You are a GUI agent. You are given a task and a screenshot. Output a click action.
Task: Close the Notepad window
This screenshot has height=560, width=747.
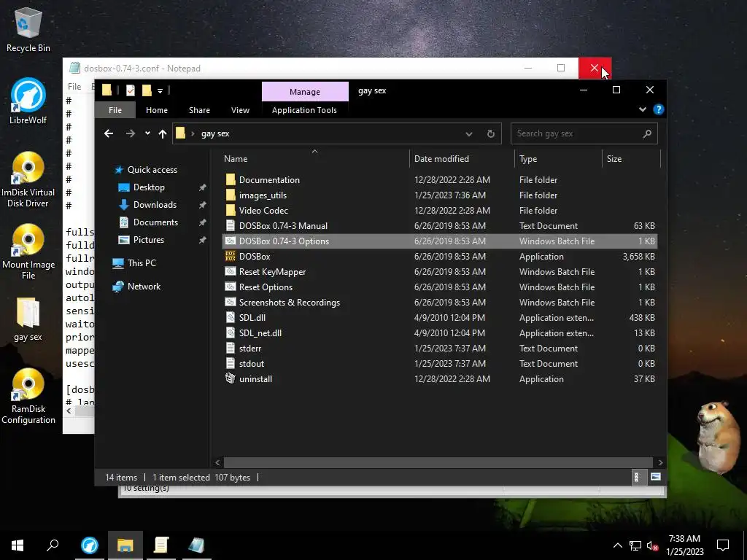coord(595,68)
